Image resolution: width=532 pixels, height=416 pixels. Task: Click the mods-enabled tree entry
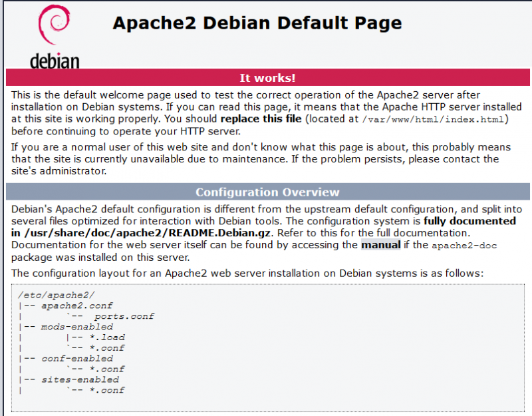(x=77, y=327)
